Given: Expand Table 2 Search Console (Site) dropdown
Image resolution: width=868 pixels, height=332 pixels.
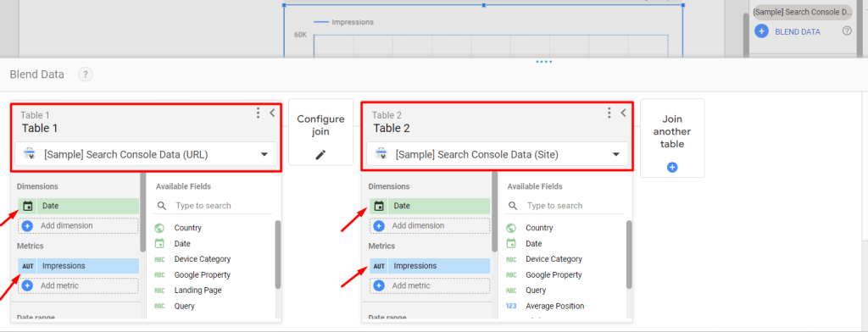Looking at the screenshot, I should click(497, 154).
